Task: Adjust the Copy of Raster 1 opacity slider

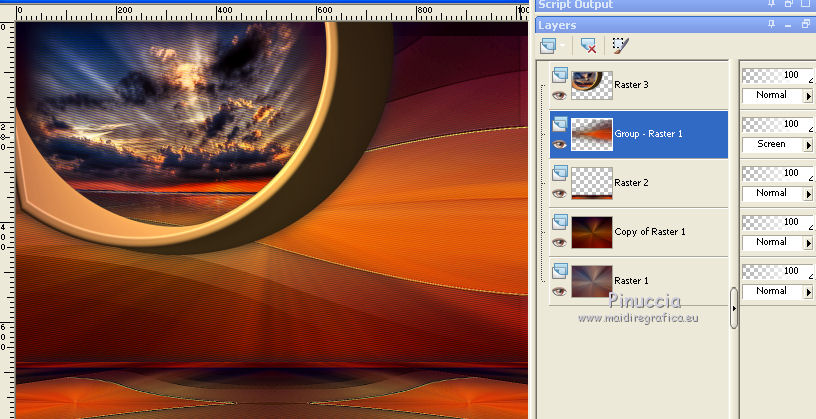Action: (777, 222)
